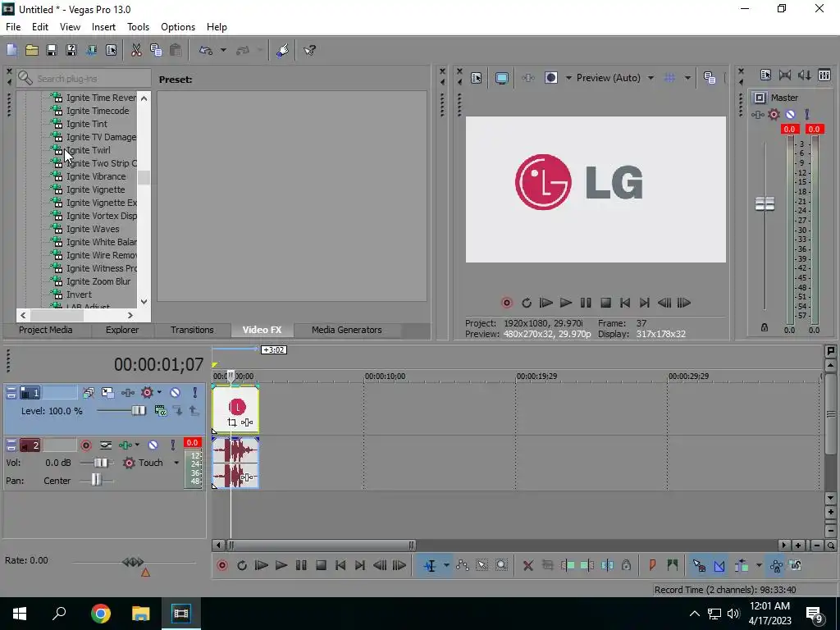Click the Event Pan/Crop icon on video clip
This screenshot has width=840, height=630.
click(231, 422)
